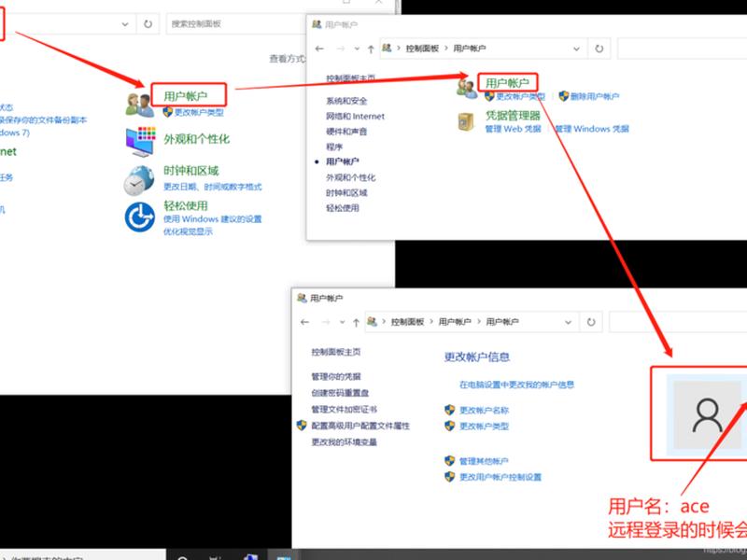747x560 pixels.
Task: Open 轻松使用 category
Action: pos(185,205)
